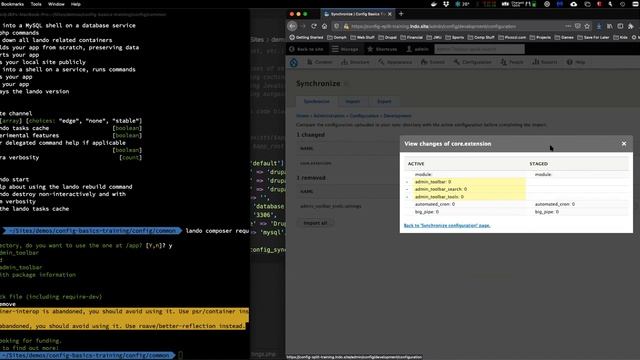Open the Firefox Downloads arrow icon
The height and width of the screenshot is (360, 640).
point(599,26)
